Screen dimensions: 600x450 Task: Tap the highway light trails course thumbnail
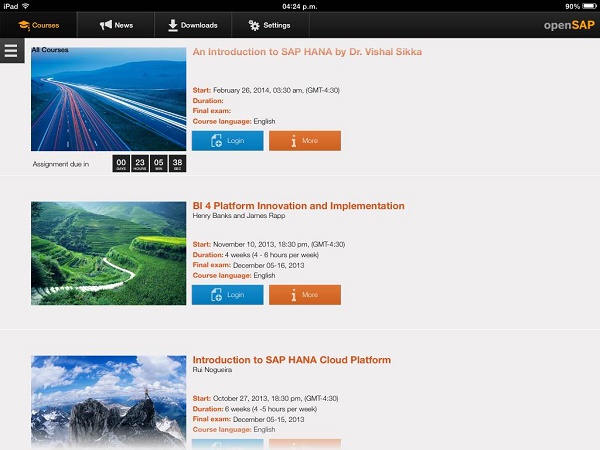(109, 99)
